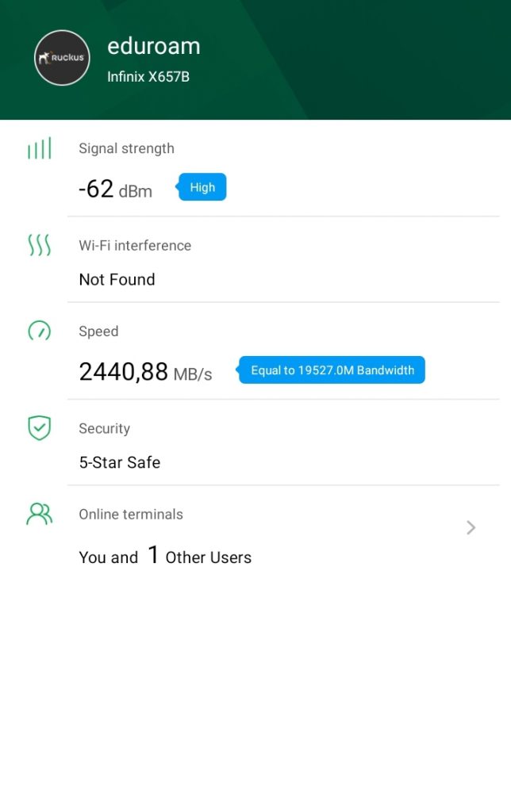
Task: Click the Infinix X657B device label
Action: (x=148, y=77)
